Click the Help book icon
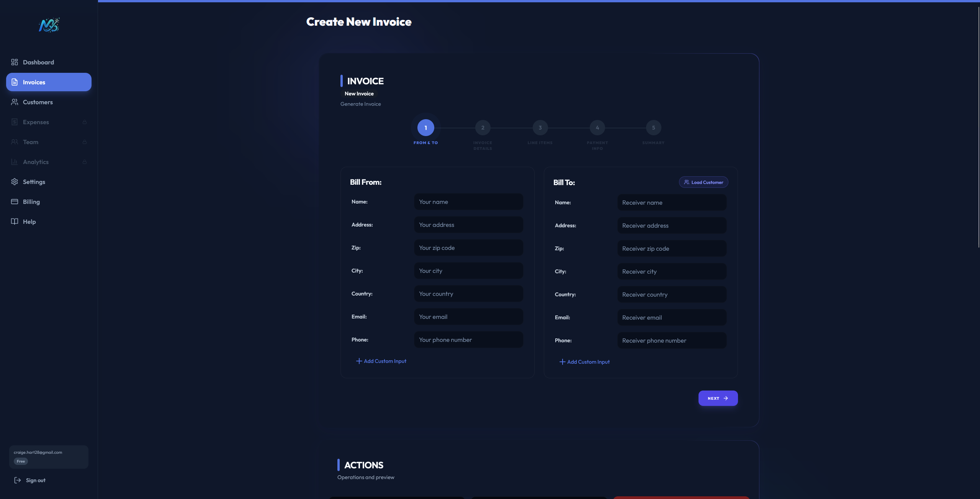This screenshot has width=980, height=499. point(15,222)
